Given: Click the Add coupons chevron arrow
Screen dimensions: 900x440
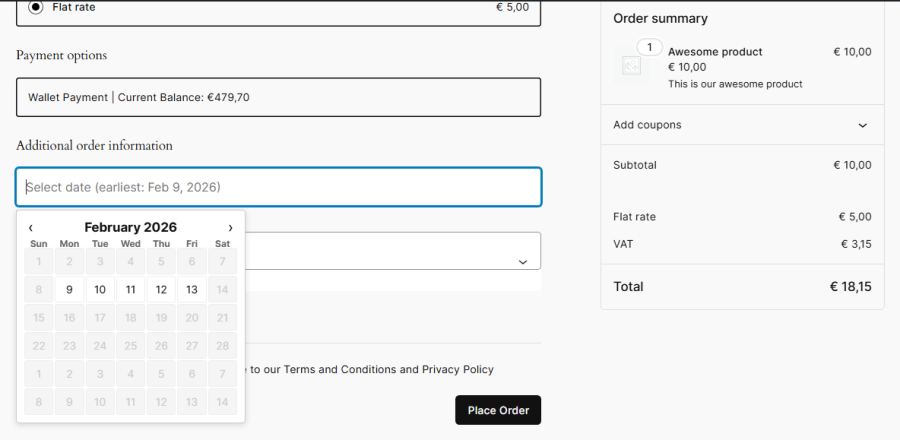Looking at the screenshot, I should (863, 125).
